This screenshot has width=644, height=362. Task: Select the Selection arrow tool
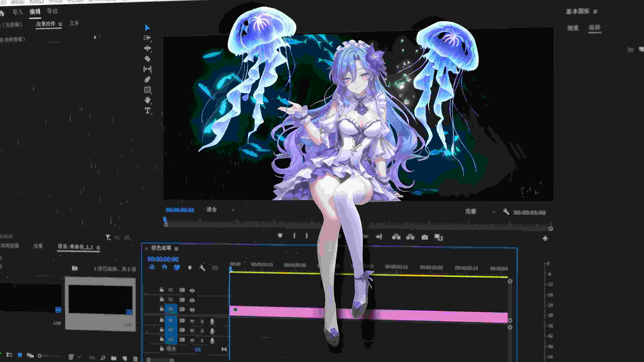[147, 27]
